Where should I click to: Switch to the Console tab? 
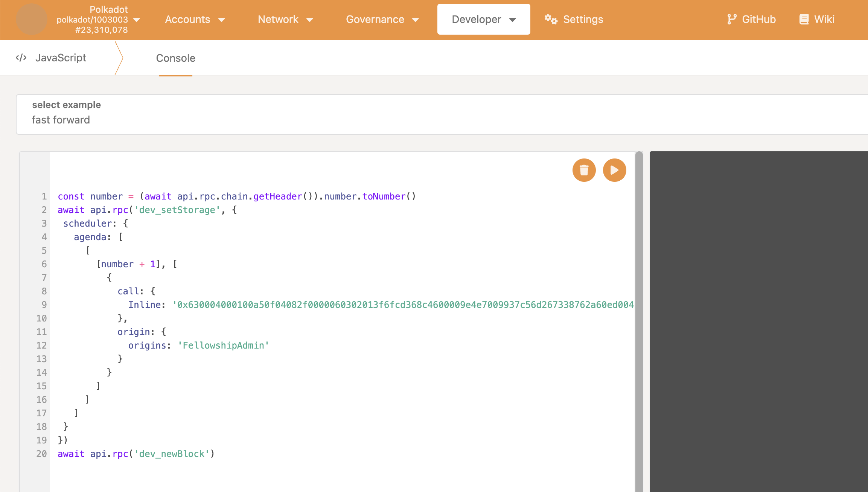coord(175,58)
